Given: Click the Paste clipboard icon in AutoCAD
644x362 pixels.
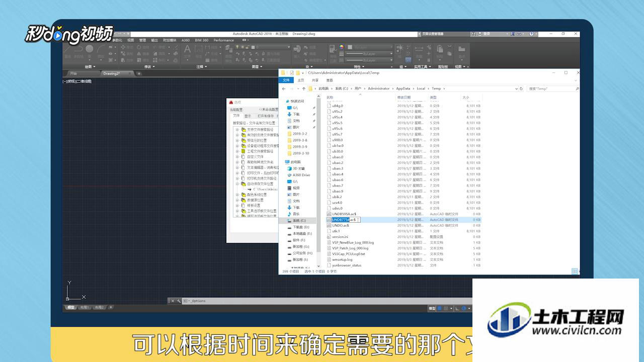Looking at the screenshot, I should (440, 49).
